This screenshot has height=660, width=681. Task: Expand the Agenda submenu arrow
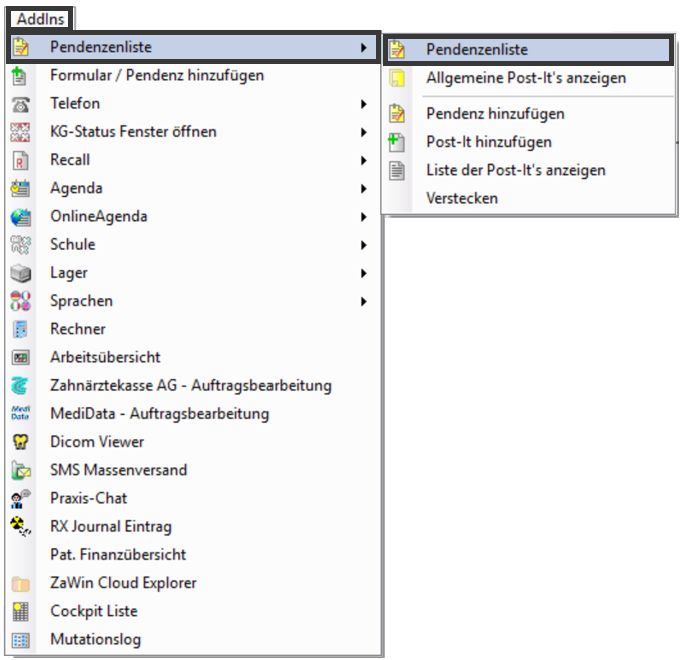(x=364, y=188)
